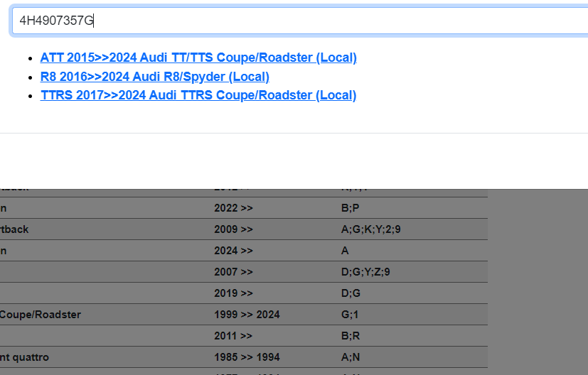Screen dimensions: 588x375
Task: Select the "2009 >>" year cell
Action: [x=233, y=229]
